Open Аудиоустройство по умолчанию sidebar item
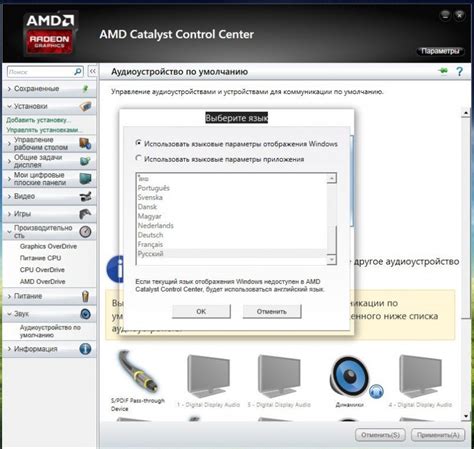 point(50,331)
